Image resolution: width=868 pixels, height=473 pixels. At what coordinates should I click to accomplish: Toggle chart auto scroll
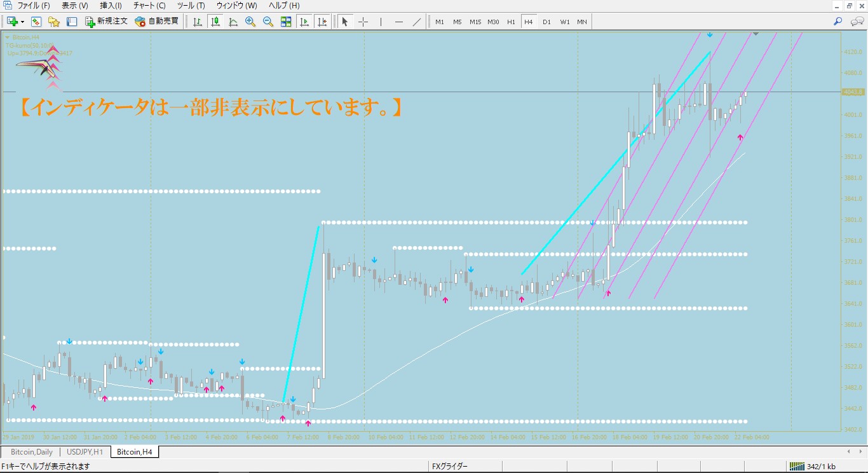point(304,22)
